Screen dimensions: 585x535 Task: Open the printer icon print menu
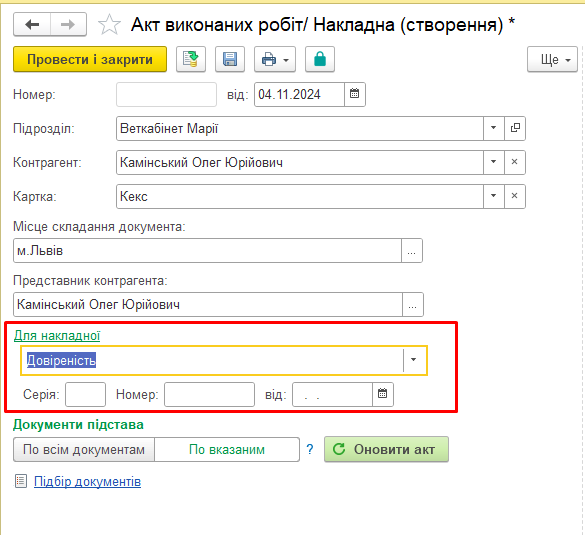pos(275,59)
